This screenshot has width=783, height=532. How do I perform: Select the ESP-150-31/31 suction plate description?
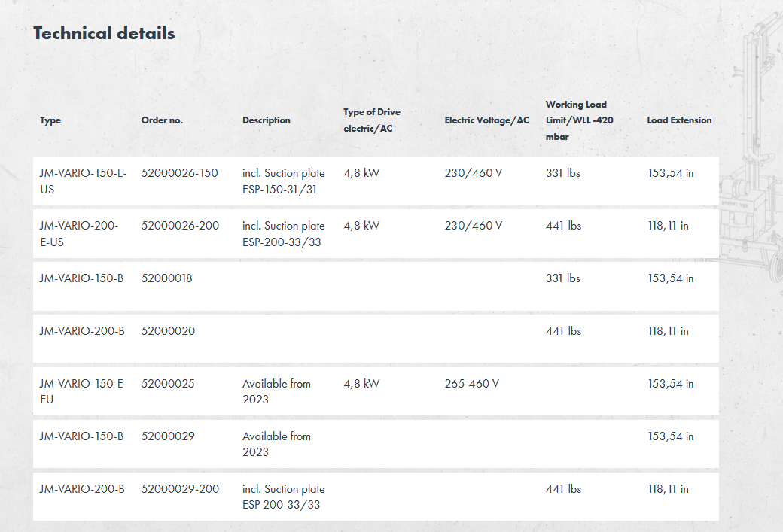[283, 181]
